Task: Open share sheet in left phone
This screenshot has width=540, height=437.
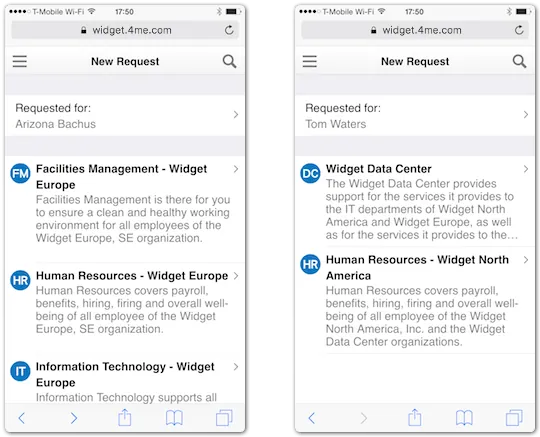Action: tap(125, 417)
